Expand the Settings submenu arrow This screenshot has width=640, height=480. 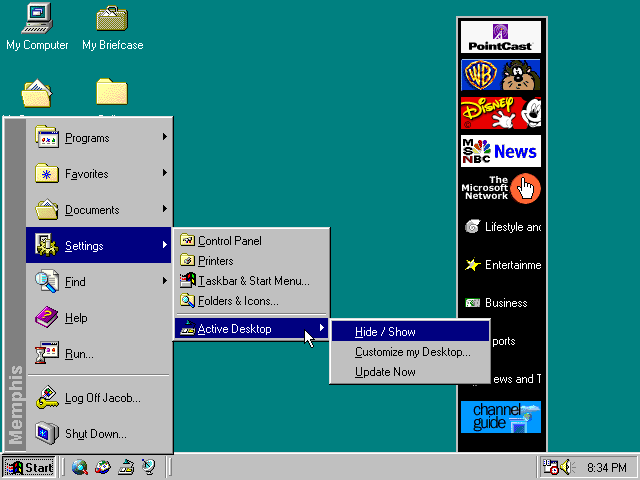164,244
